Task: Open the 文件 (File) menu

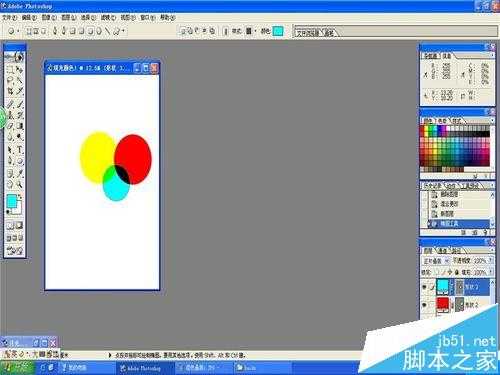Action: coord(9,17)
